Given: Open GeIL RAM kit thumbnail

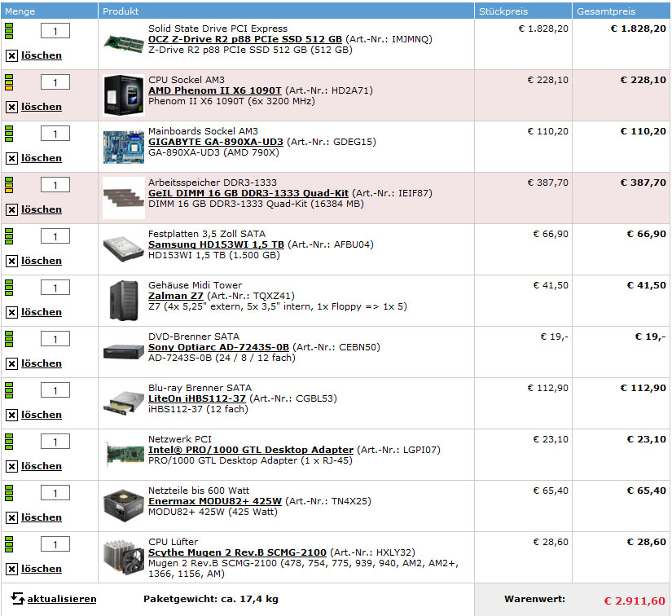Looking at the screenshot, I should point(124,198).
